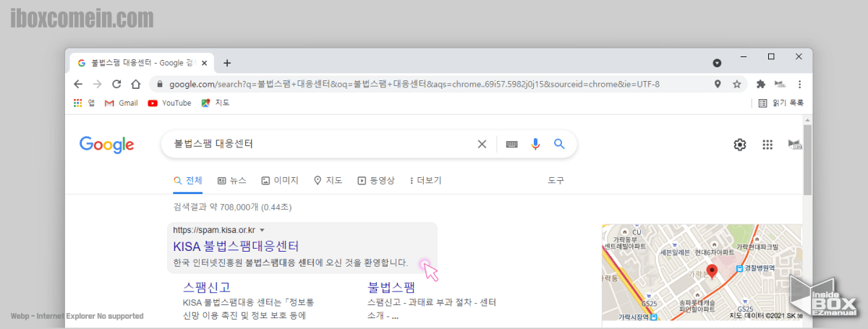868x329 pixels.
Task: Go back to the previous page
Action: tap(78, 84)
